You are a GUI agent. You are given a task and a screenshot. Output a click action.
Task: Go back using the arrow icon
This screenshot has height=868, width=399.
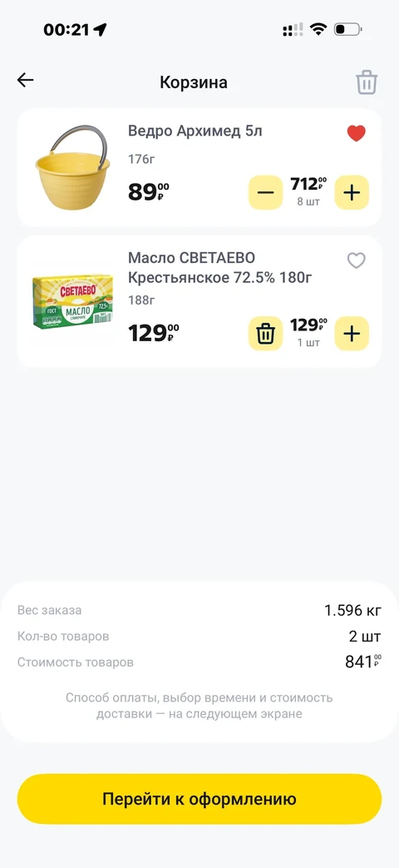(26, 80)
